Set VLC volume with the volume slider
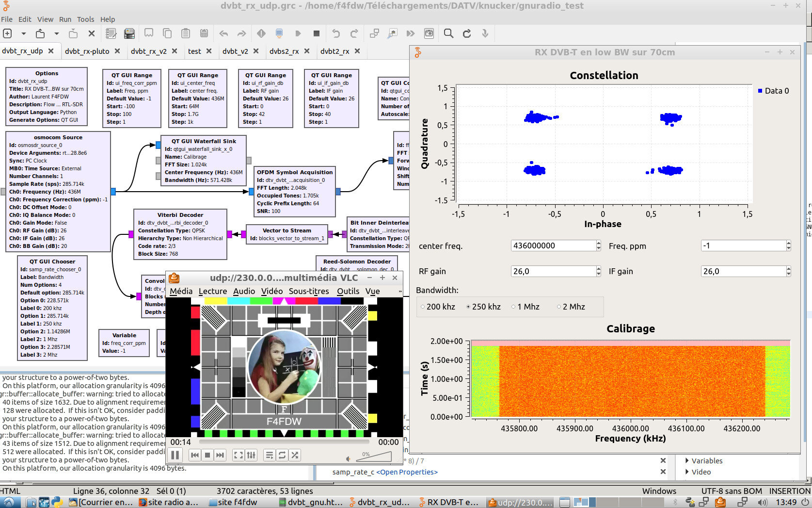This screenshot has width=812, height=508. 374,457
